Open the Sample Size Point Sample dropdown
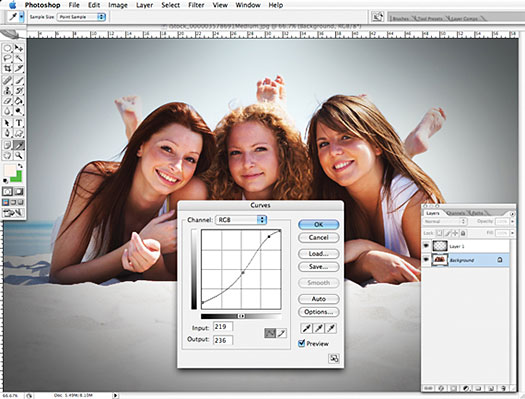525x399 pixels. click(x=81, y=17)
